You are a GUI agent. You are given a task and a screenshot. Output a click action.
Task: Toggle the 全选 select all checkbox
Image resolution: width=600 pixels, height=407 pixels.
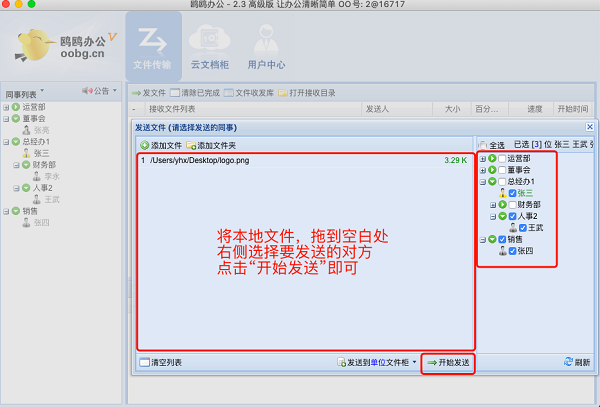pos(484,146)
